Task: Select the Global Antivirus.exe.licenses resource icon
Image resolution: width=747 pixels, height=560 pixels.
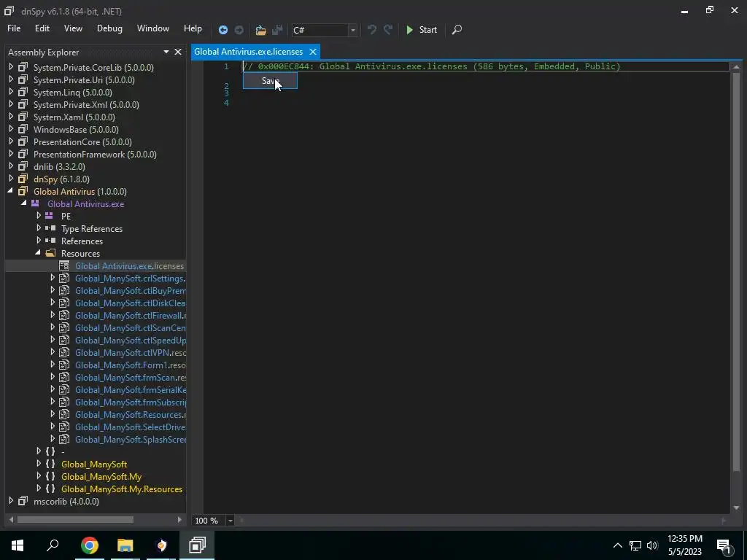Action: [x=64, y=265]
